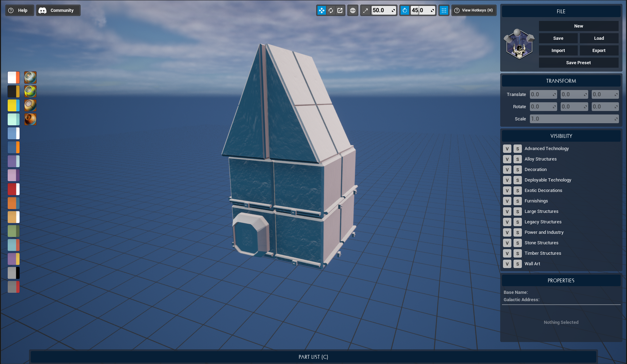Screen dimensions: 627x364
Task: Click the translation snap arrow icon
Action: (366, 10)
